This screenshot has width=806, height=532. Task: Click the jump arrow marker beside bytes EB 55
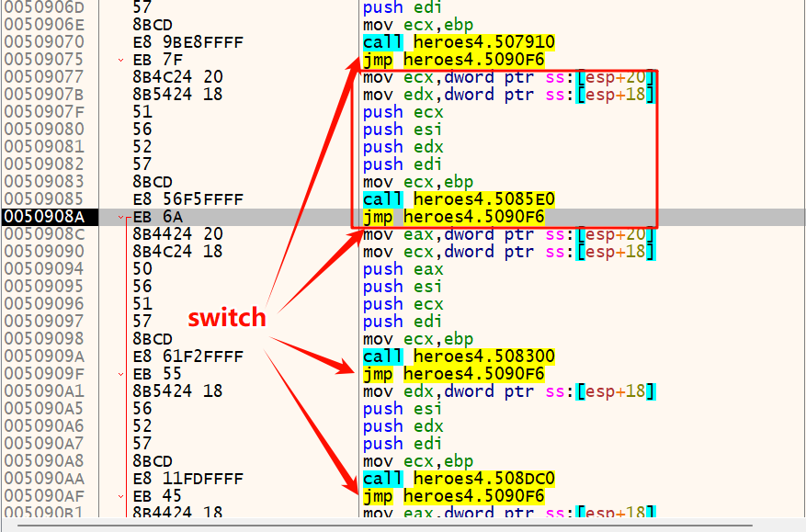point(120,374)
